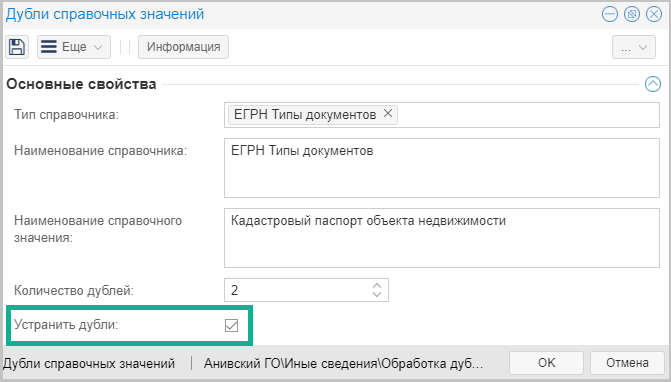Image resolution: width=671 pixels, height=382 pixels.
Task: Click the window title Дубли справочных значений
Action: tap(105, 14)
